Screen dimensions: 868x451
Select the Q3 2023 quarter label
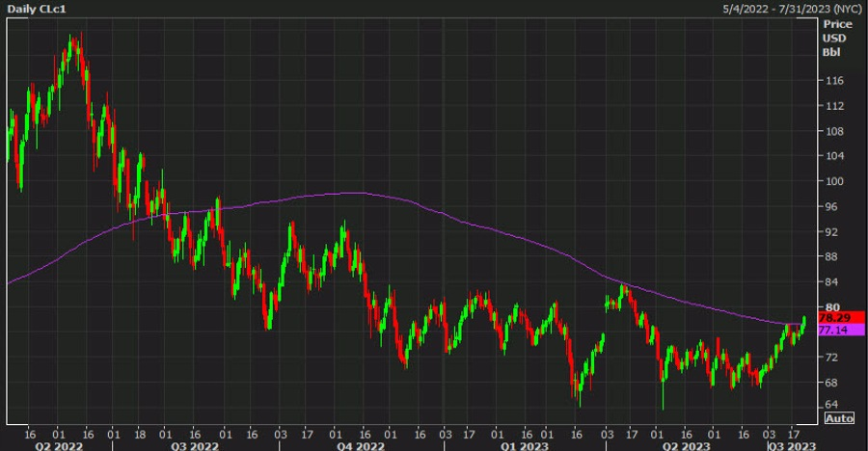(788, 445)
